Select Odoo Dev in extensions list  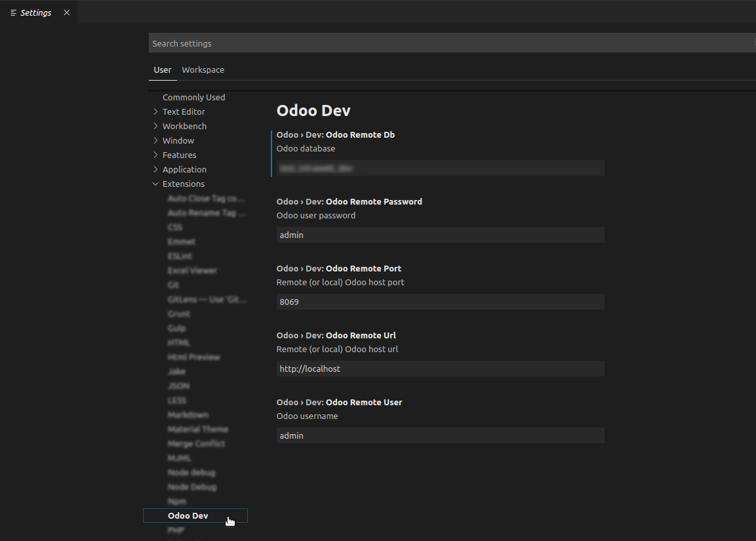point(195,516)
